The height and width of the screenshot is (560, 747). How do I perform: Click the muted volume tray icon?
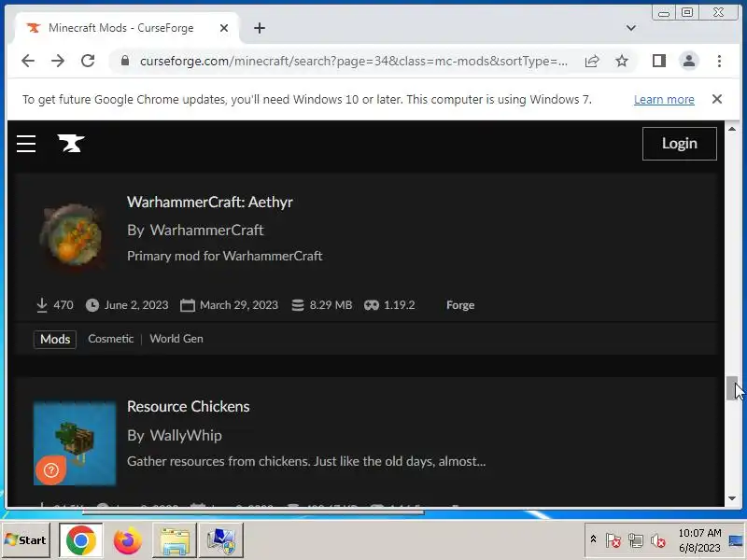[658, 540]
